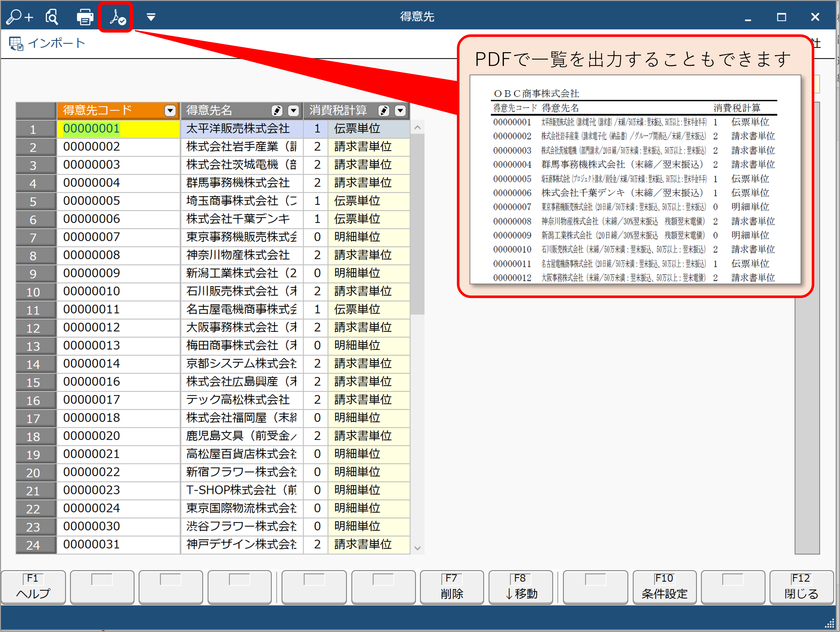
Task: Click the 消費税計算 column edit pencil icon
Action: pyautogui.click(x=384, y=110)
